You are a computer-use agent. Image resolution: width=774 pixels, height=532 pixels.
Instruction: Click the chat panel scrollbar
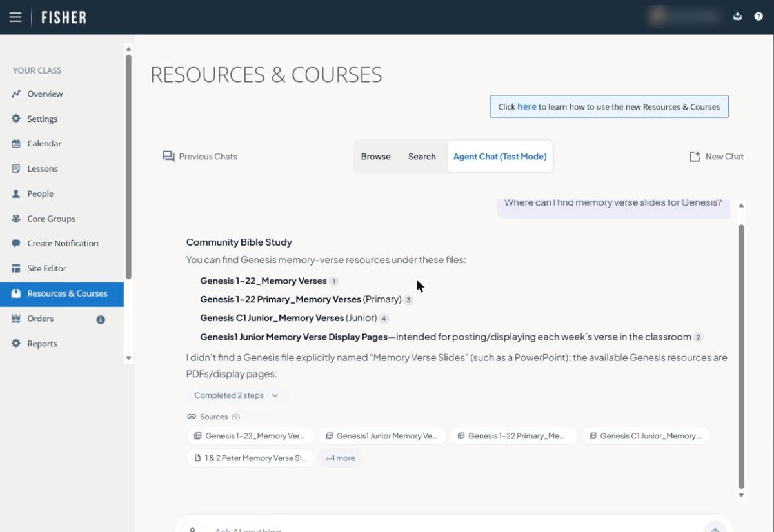click(x=741, y=356)
